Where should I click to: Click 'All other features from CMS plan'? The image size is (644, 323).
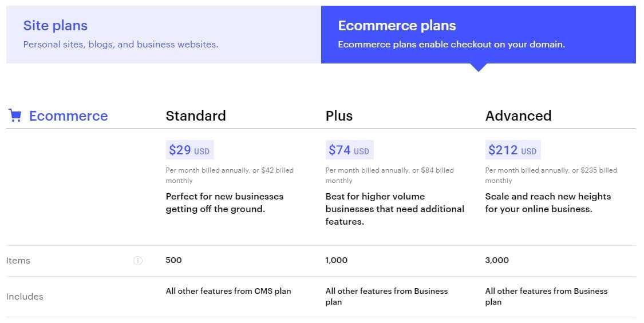[x=228, y=291]
